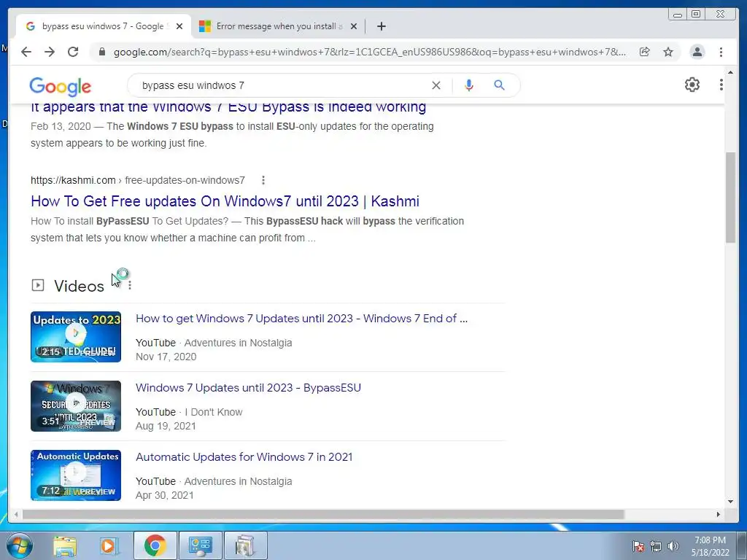This screenshot has height=560, width=747.
Task: Open Windows Explorer from taskbar
Action: [65, 546]
